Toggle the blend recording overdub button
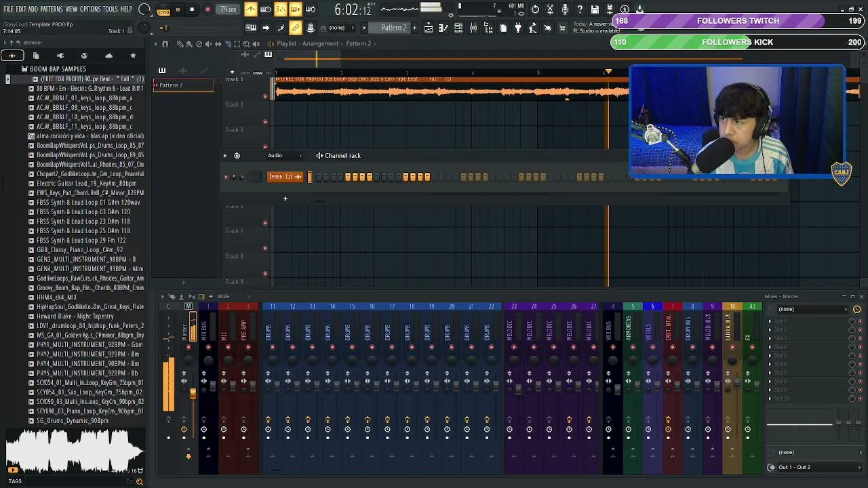This screenshot has height=488, width=868. pyautogui.click(x=295, y=9)
